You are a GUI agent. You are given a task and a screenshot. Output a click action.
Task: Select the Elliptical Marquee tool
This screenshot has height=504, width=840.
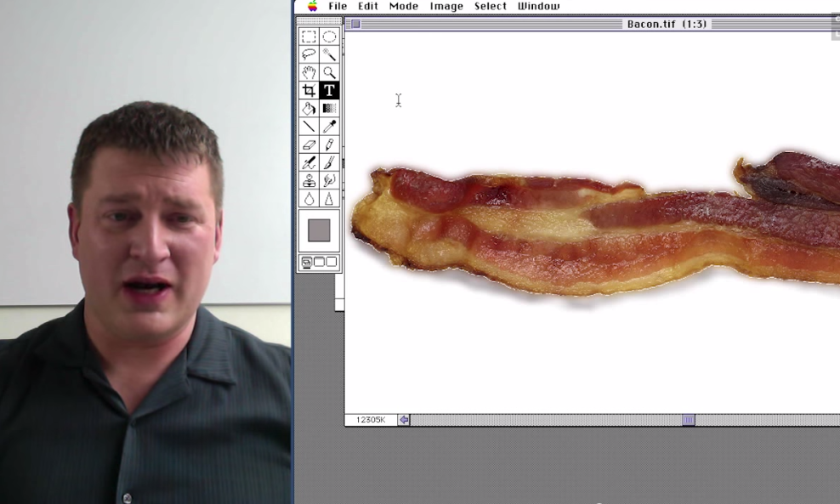(x=330, y=36)
